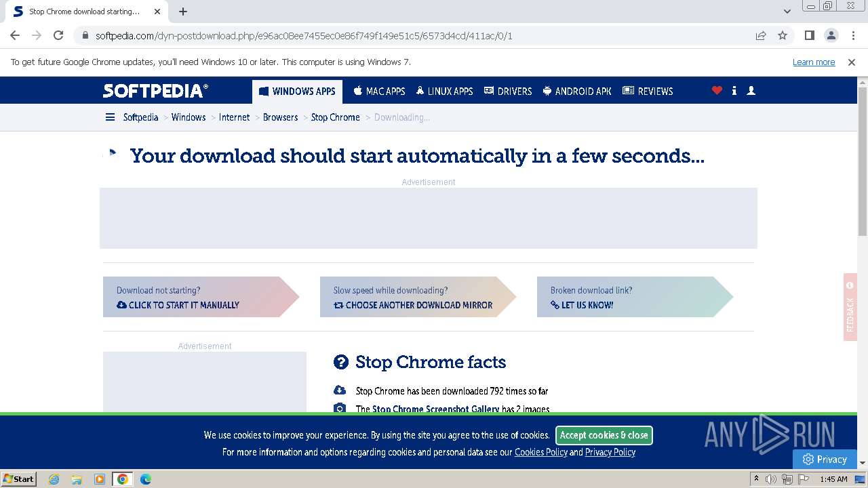Open the Cookies Policy link
Viewport: 868px width, 488px height.
click(x=541, y=452)
